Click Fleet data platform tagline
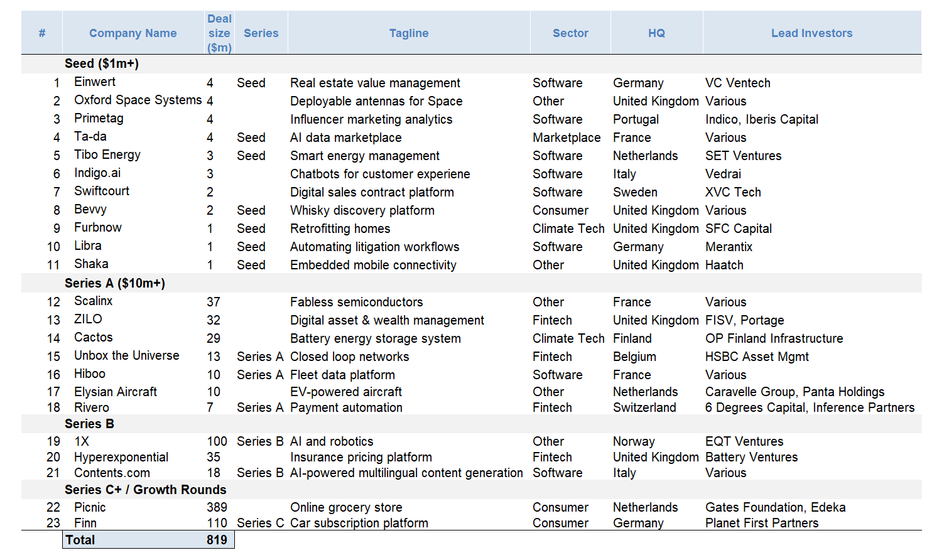This screenshot has width=927, height=560. tap(343, 375)
